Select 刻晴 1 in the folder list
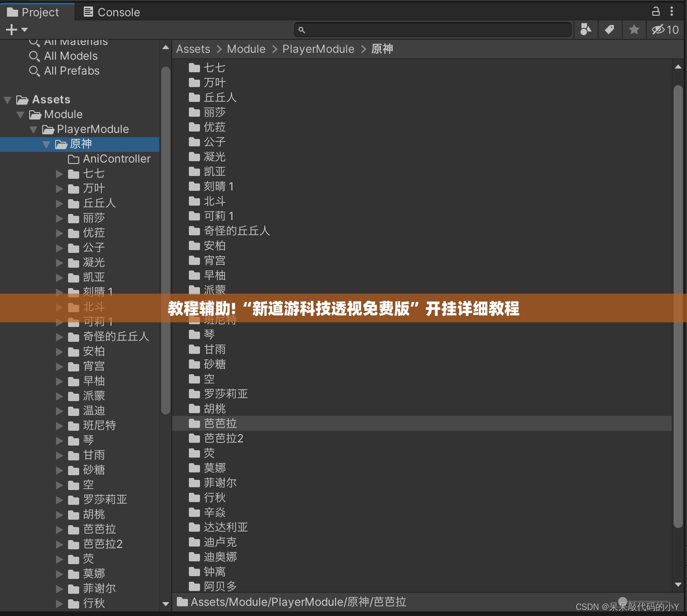Screen dimensions: 687x616 219,187
